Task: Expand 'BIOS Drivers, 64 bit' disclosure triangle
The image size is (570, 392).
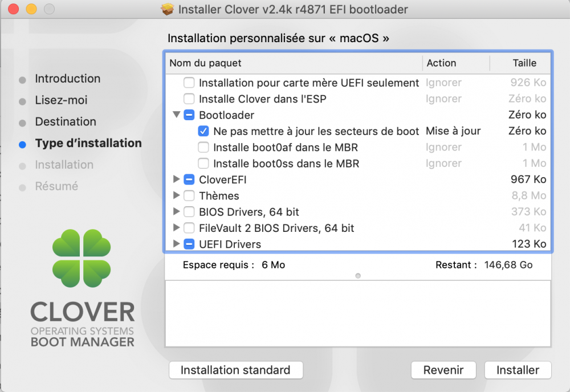Action: coord(176,211)
